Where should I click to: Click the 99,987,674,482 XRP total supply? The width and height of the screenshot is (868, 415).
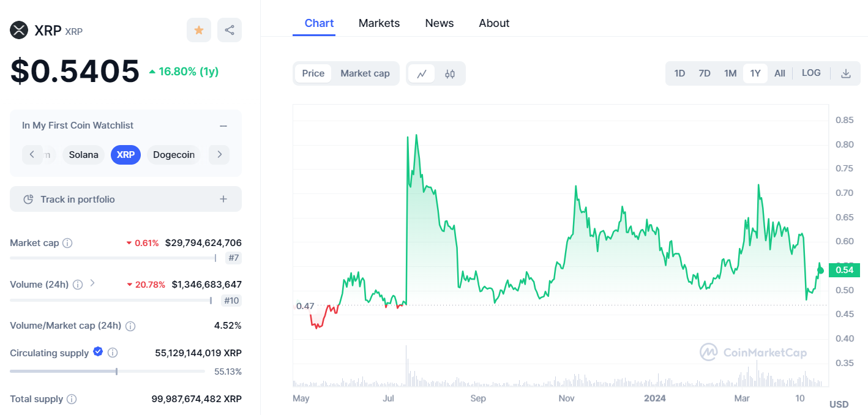[196, 399]
